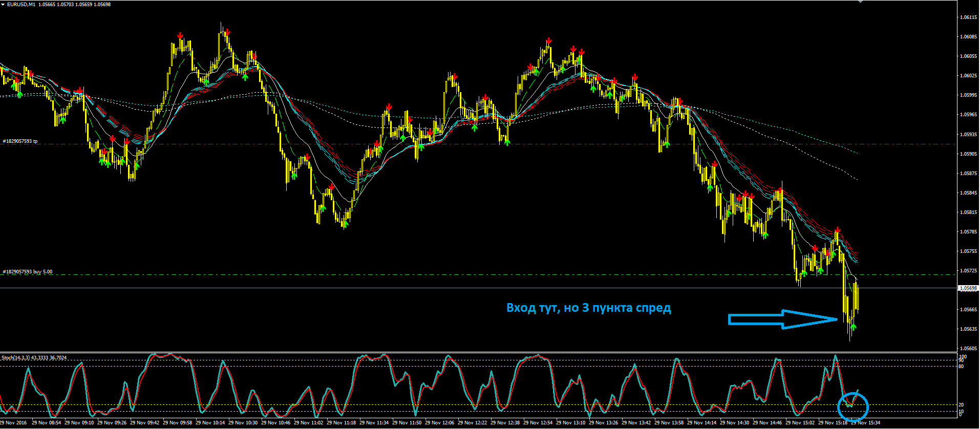The width and height of the screenshot is (980, 429).
Task: Click the 29 Nov 12:38 time label
Action: [x=505, y=423]
